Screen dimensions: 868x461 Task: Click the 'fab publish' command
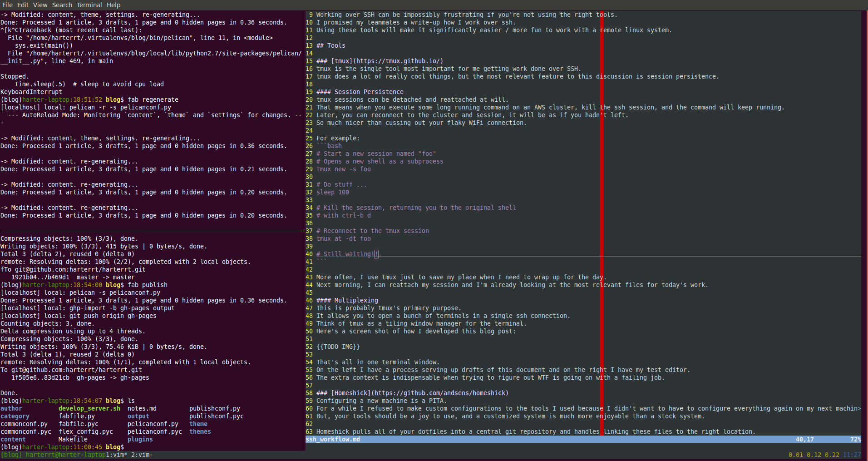(x=148, y=285)
